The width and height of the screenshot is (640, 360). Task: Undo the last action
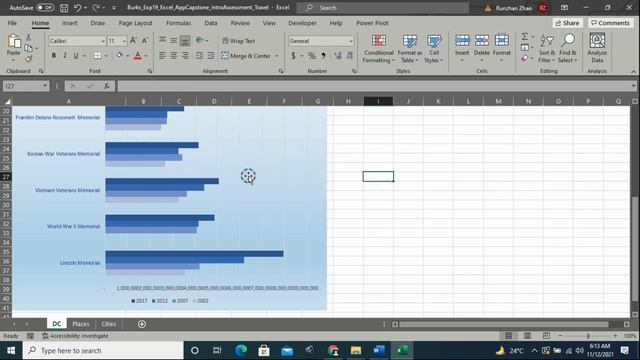point(78,7)
